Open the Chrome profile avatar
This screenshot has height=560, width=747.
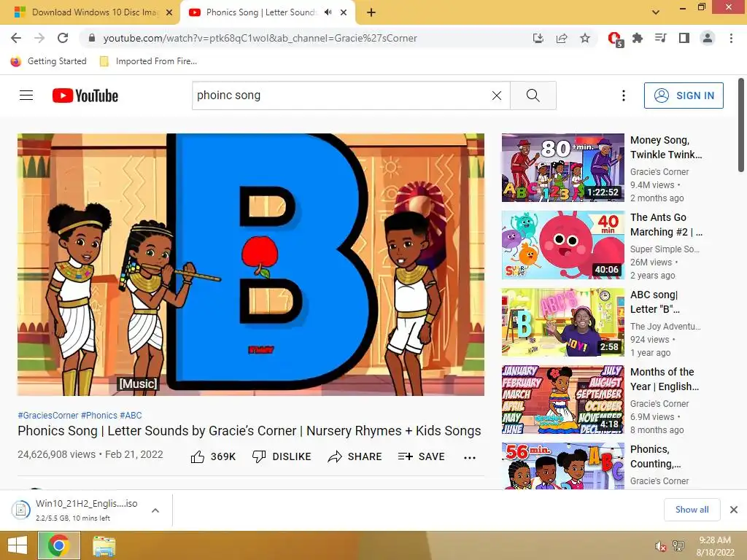tap(708, 38)
